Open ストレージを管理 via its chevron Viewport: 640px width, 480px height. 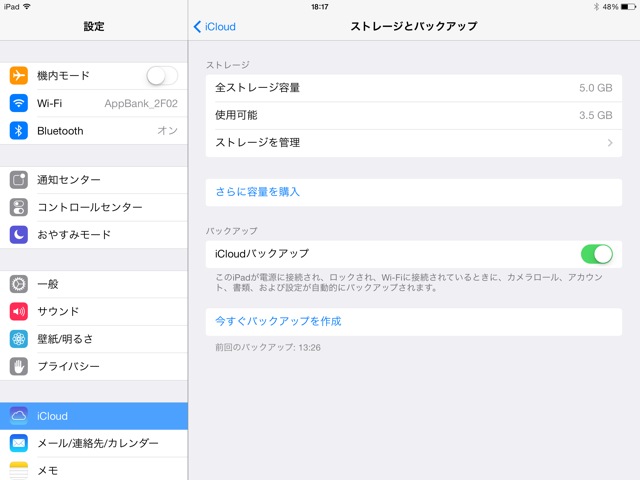pos(610,142)
